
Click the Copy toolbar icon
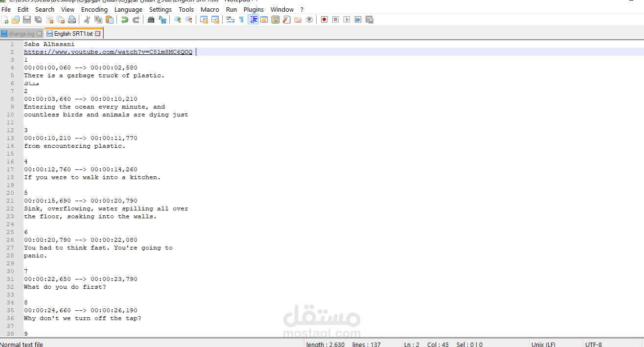(98, 20)
